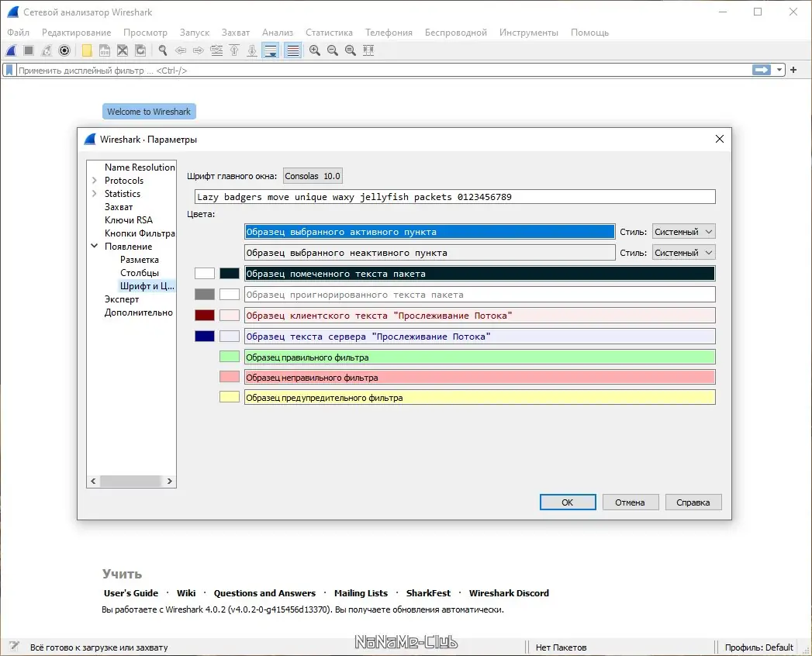Select Name Resolution in settings tree
Viewport: 812px width, 656px height.
(140, 167)
